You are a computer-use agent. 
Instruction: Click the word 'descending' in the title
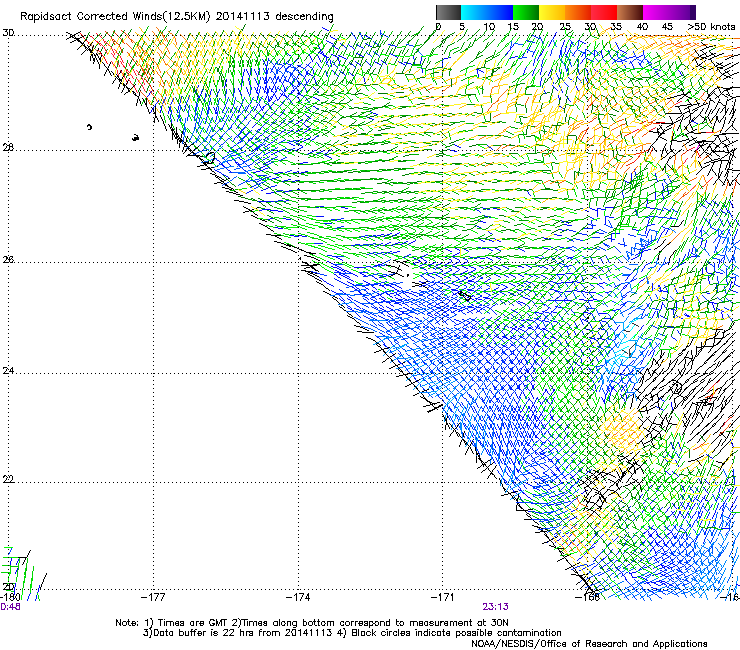pos(304,17)
